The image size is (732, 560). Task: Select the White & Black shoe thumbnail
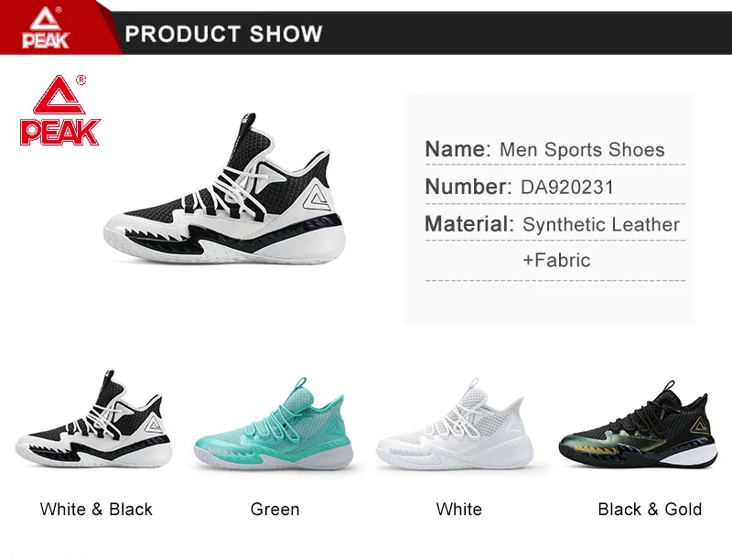click(x=94, y=419)
